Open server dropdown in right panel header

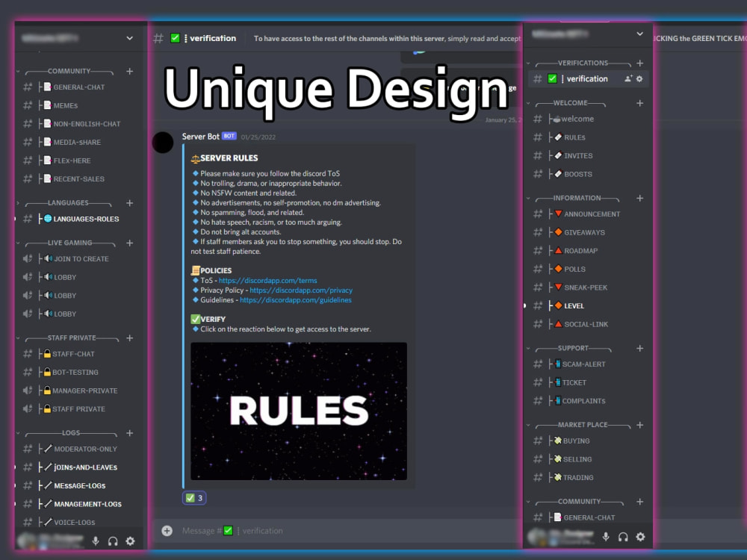pyautogui.click(x=640, y=34)
